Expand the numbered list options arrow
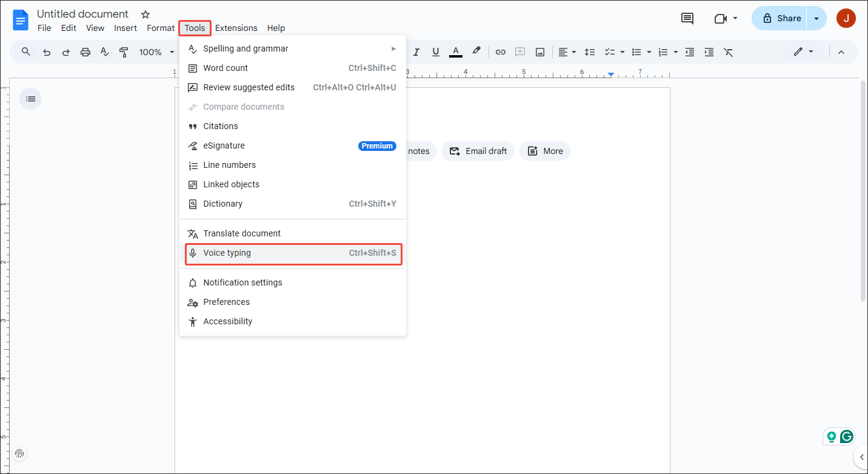This screenshot has width=868, height=474. tap(674, 52)
